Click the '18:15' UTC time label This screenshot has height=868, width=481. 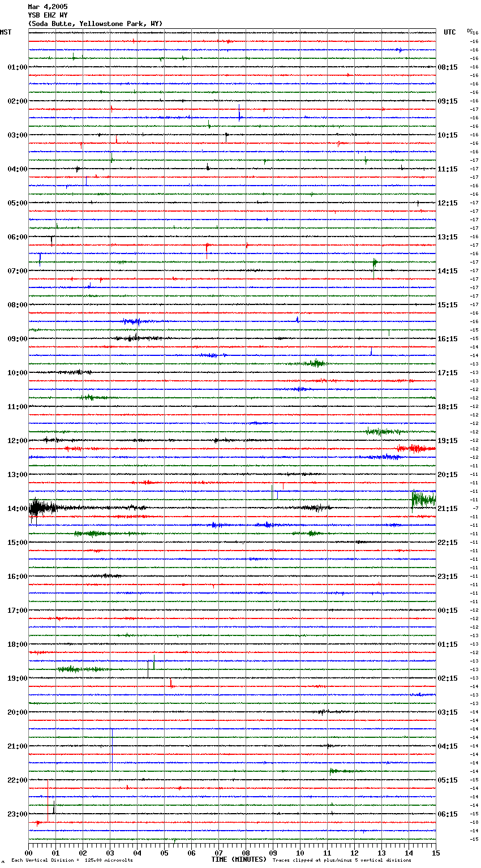pyautogui.click(x=448, y=407)
